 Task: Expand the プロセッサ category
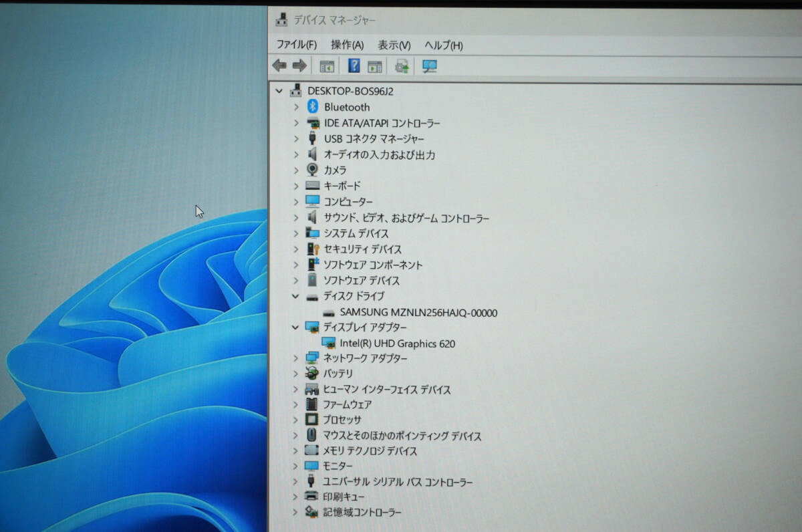click(x=296, y=420)
